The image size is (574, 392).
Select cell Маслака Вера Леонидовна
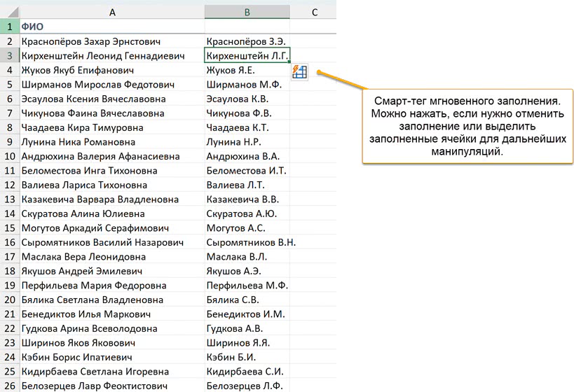(112, 257)
